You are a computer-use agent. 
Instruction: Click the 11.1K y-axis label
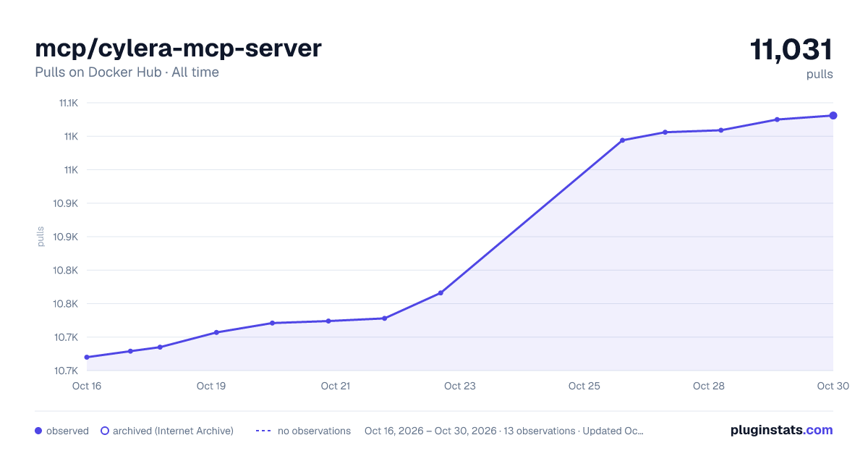point(69,103)
